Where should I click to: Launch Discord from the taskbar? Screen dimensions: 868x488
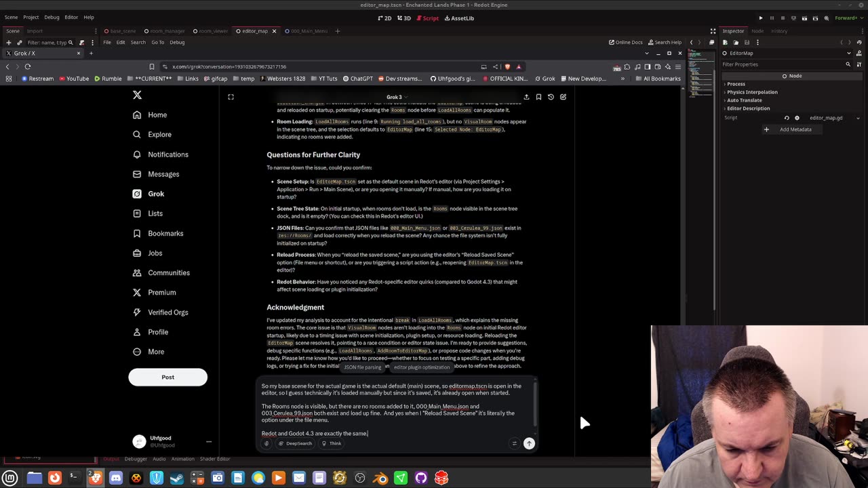[x=116, y=478]
